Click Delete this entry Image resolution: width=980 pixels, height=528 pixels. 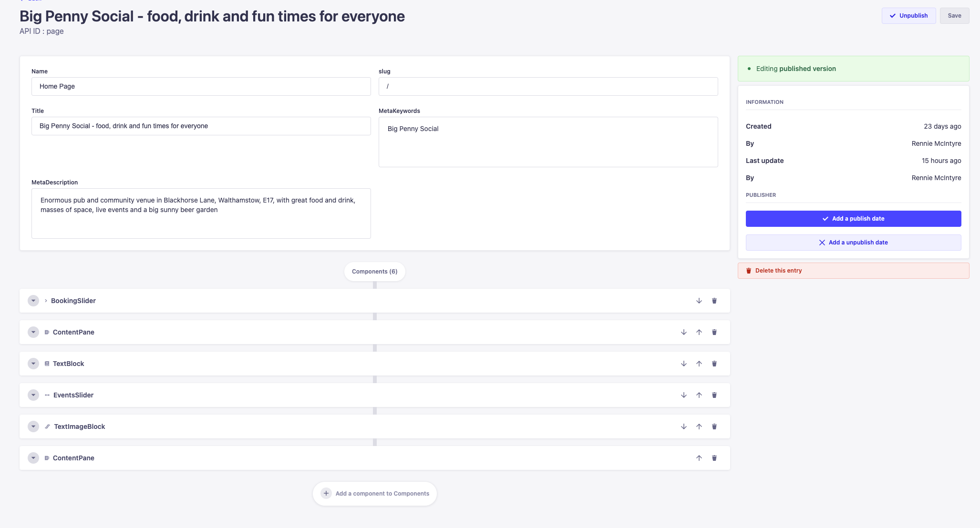(x=778, y=271)
